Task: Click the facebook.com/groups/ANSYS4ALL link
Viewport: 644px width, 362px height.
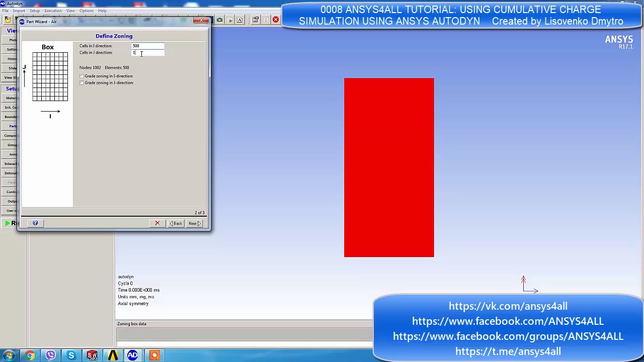Action: [508, 336]
